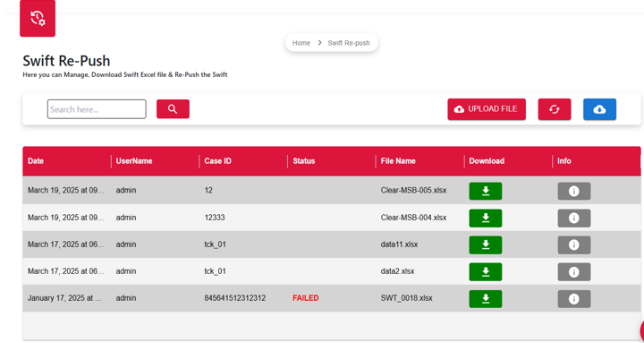644x343 pixels.
Task: Select Swift Re-push breadcrumb item
Action: pos(349,43)
